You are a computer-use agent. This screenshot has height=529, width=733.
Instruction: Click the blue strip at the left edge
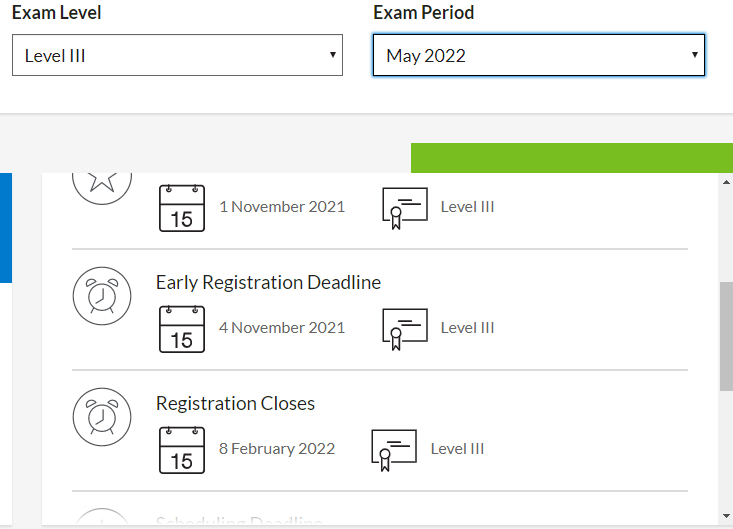5,227
